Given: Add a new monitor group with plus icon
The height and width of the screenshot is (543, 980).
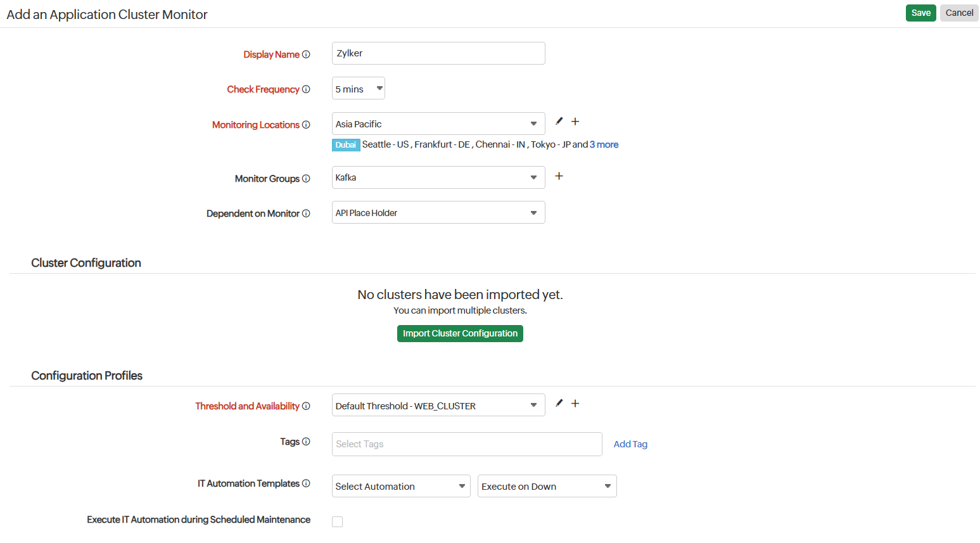Looking at the screenshot, I should point(559,176).
